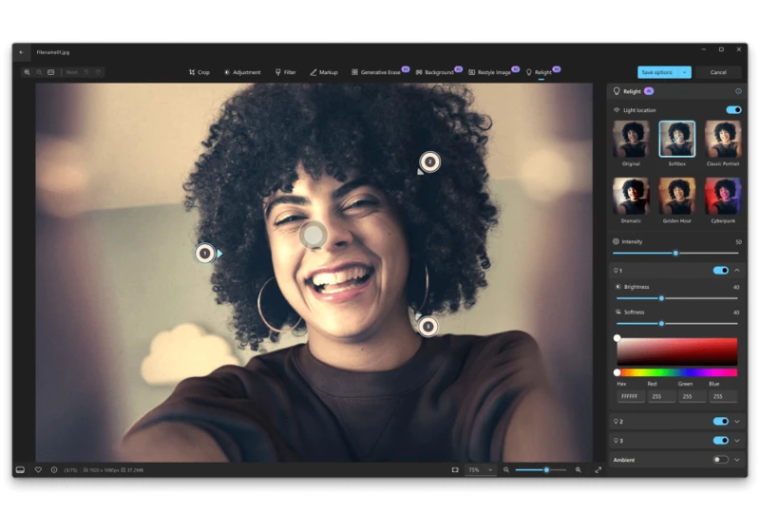Click the Save options button
Image resolution: width=760 pixels, height=532 pixels.
click(657, 72)
